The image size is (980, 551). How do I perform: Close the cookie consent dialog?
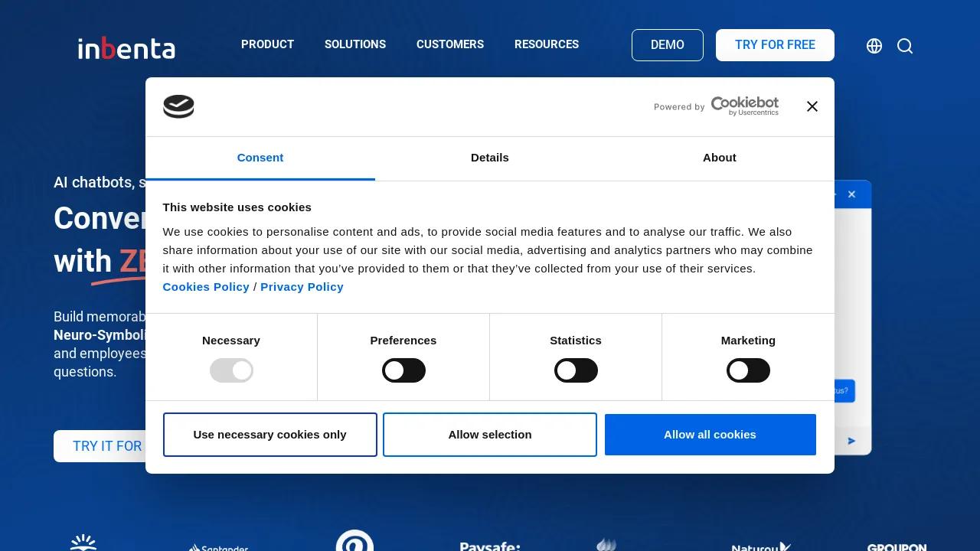[x=812, y=106]
